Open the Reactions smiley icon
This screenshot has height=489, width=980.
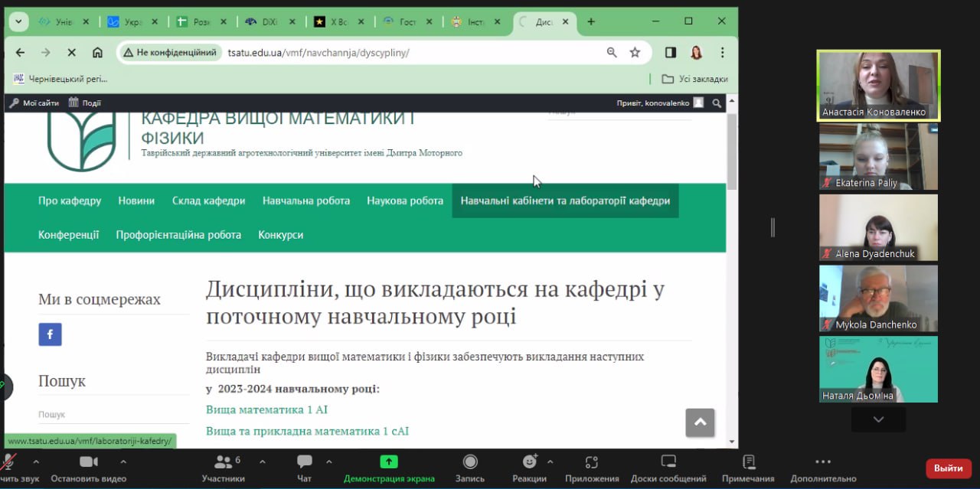pyautogui.click(x=529, y=462)
